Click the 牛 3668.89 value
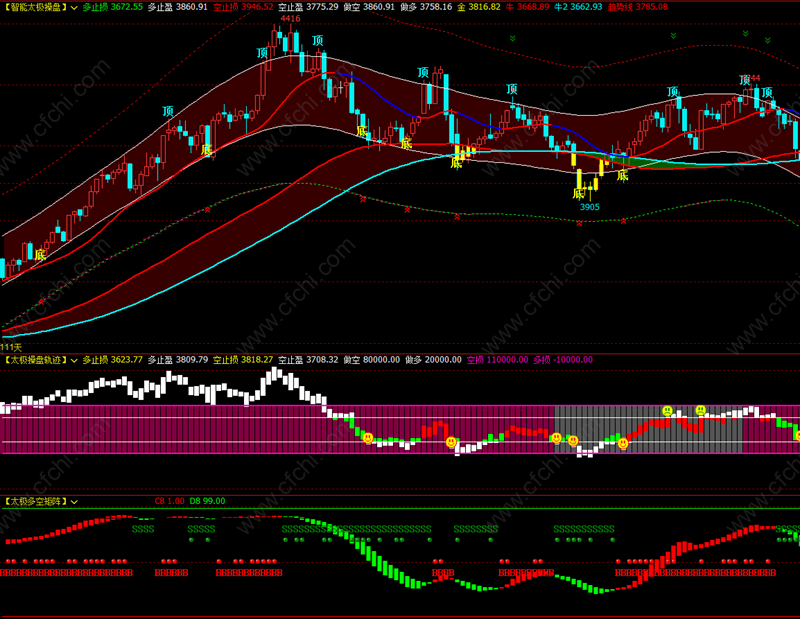This screenshot has height=619, width=800. coord(528,7)
